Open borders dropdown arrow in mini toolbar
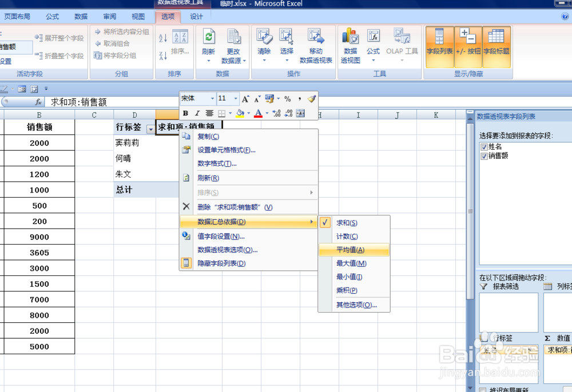 231,113
